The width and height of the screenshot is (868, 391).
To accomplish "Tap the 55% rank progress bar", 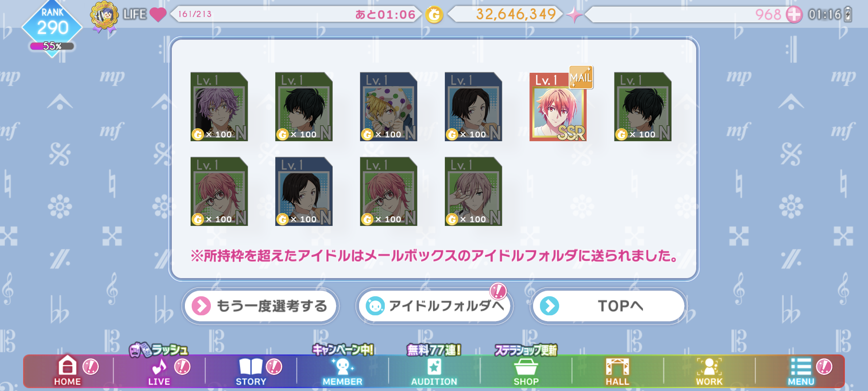I will 52,46.
